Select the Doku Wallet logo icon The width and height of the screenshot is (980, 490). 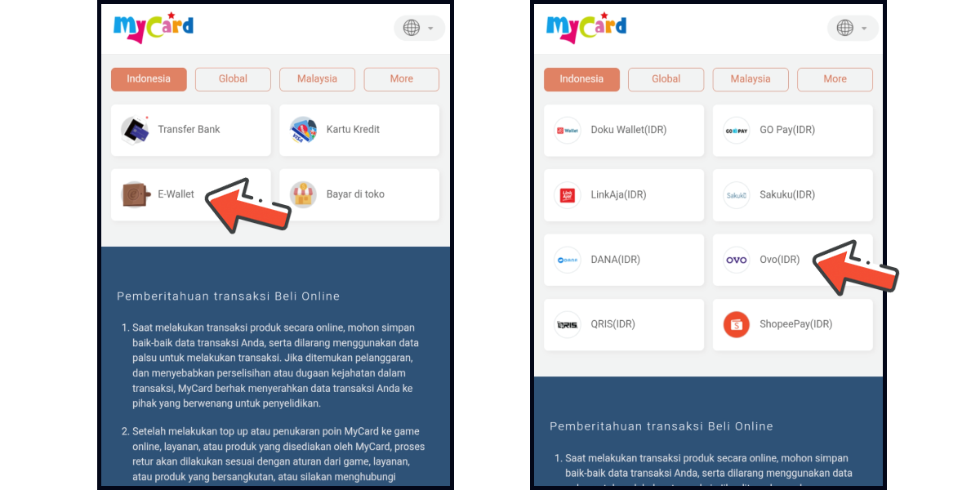click(568, 130)
